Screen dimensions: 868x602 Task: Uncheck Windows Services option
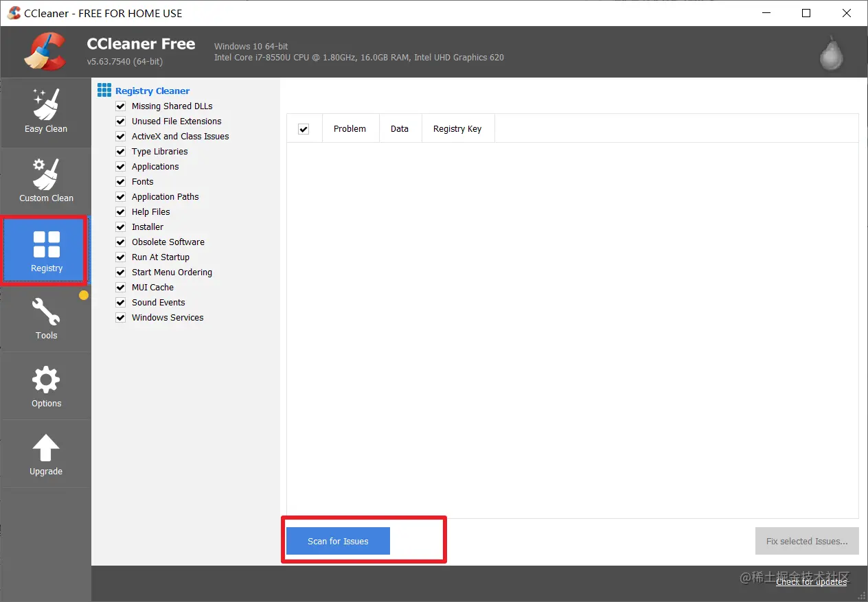click(x=121, y=318)
